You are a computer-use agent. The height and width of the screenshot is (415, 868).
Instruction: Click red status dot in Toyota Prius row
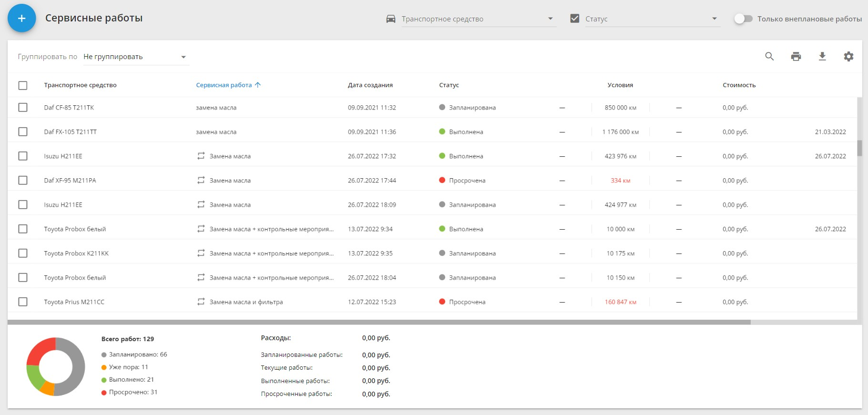coord(442,302)
